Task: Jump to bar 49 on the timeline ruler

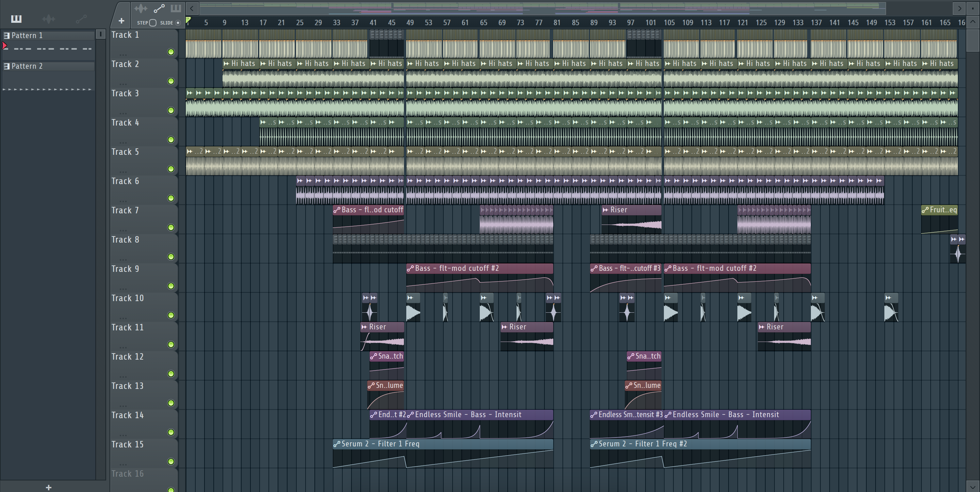Action: click(x=410, y=22)
